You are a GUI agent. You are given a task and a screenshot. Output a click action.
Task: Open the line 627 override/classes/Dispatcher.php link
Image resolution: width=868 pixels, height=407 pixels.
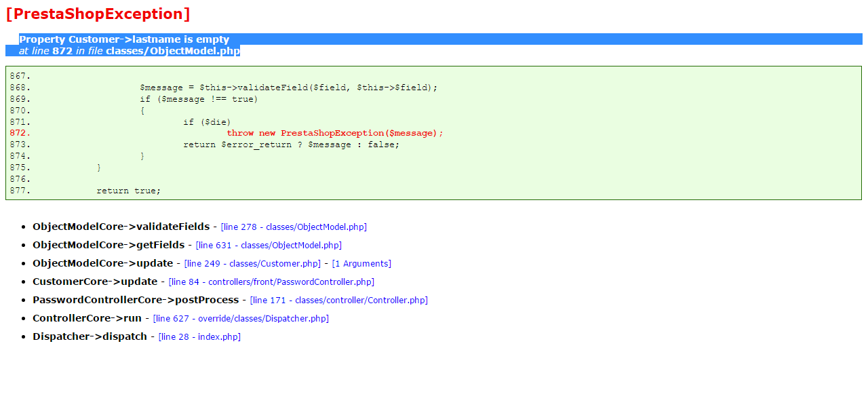pyautogui.click(x=241, y=319)
